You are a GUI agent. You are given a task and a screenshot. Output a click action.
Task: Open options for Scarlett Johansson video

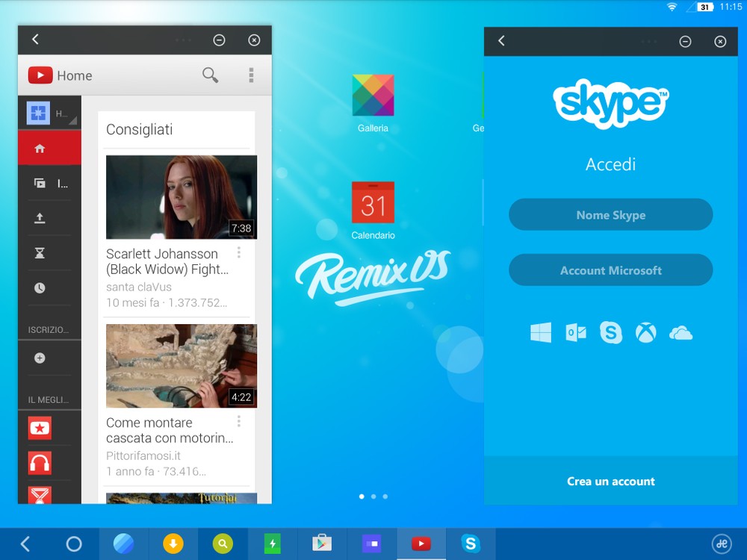coord(239,252)
